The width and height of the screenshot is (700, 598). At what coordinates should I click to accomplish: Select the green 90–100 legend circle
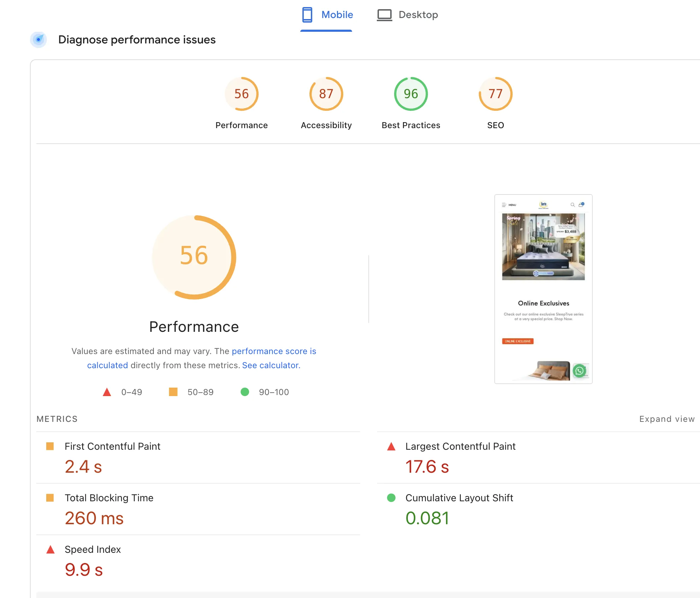click(245, 391)
